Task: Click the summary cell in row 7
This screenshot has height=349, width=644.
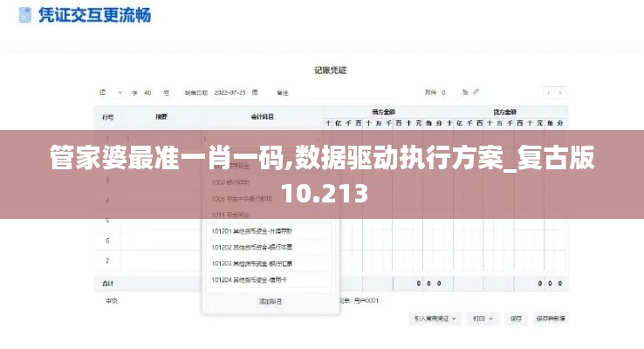Action: (x=161, y=261)
